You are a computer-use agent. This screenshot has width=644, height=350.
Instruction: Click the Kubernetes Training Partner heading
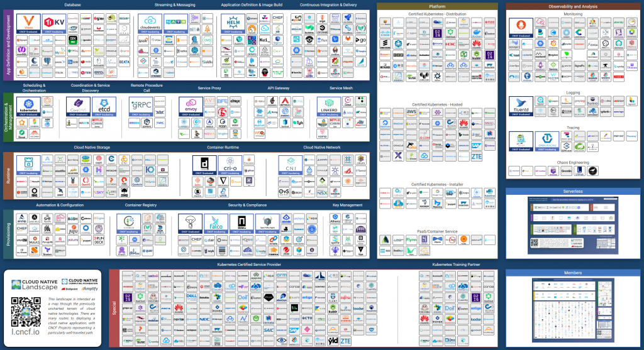(456, 265)
